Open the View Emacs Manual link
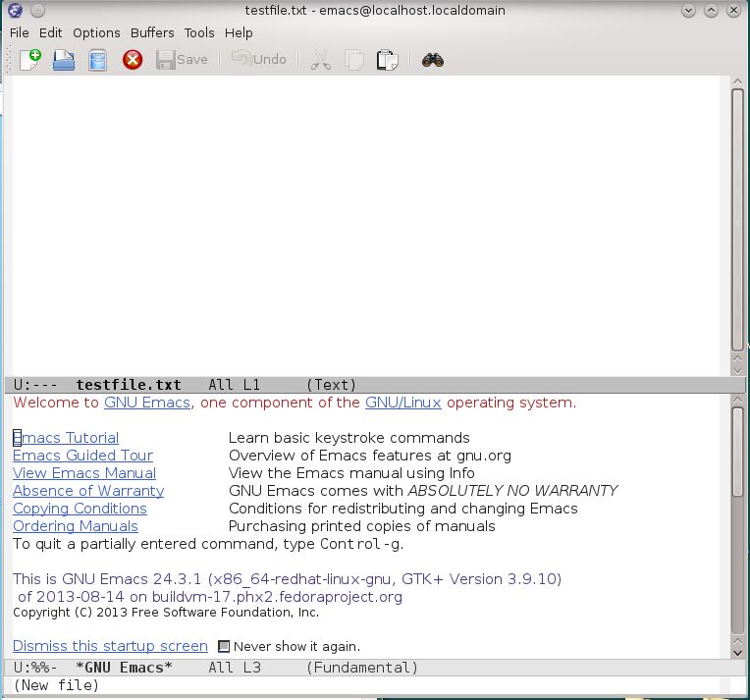Image resolution: width=750 pixels, height=700 pixels. point(84,473)
